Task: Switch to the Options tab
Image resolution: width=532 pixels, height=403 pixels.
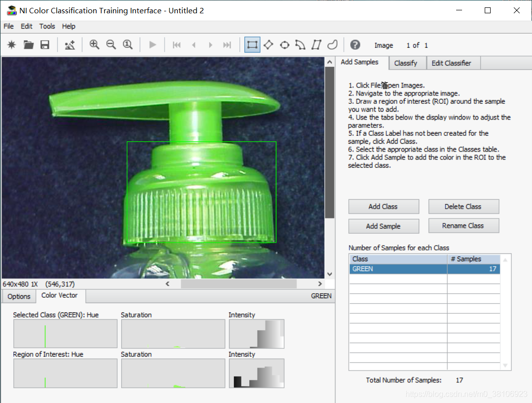Action: (19, 296)
